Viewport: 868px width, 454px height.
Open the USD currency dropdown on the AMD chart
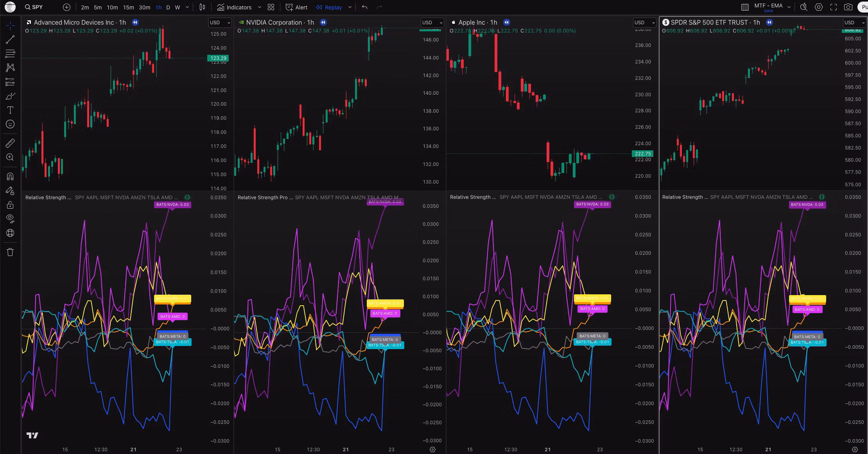220,22
